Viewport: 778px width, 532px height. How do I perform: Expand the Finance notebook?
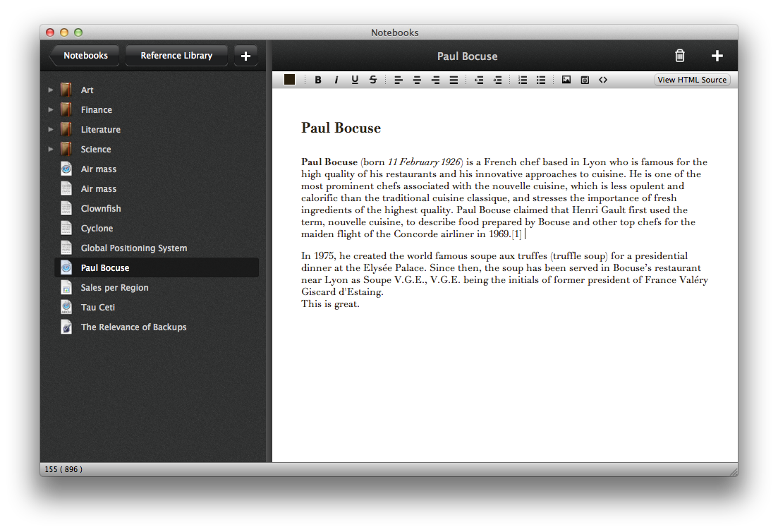pos(50,109)
